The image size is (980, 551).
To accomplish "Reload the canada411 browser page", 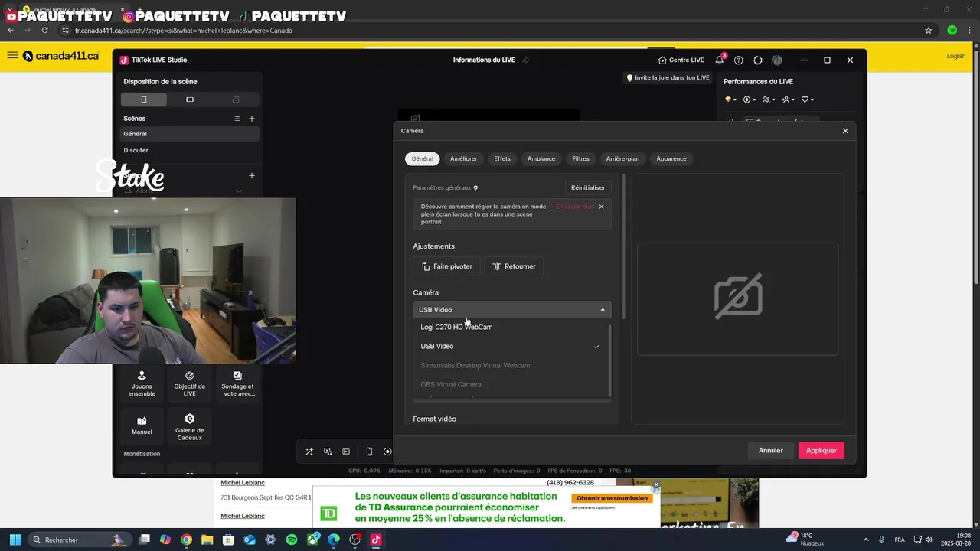I will tap(45, 31).
